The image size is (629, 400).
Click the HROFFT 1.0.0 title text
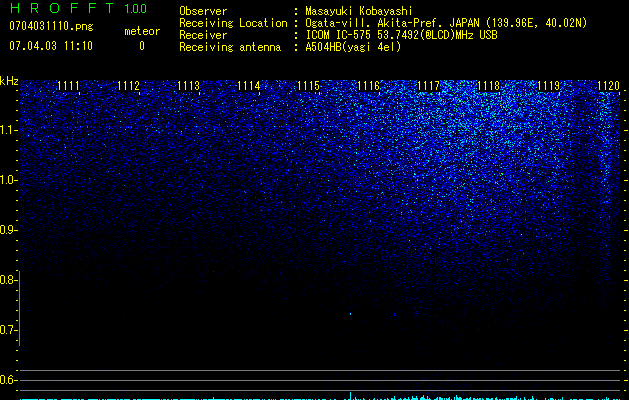[78, 8]
